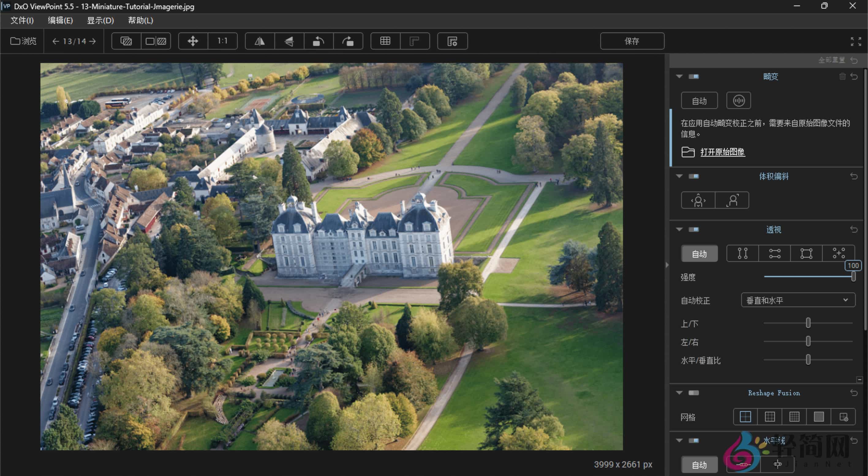Go to the next image with the arrow
The height and width of the screenshot is (476, 868).
tap(93, 41)
